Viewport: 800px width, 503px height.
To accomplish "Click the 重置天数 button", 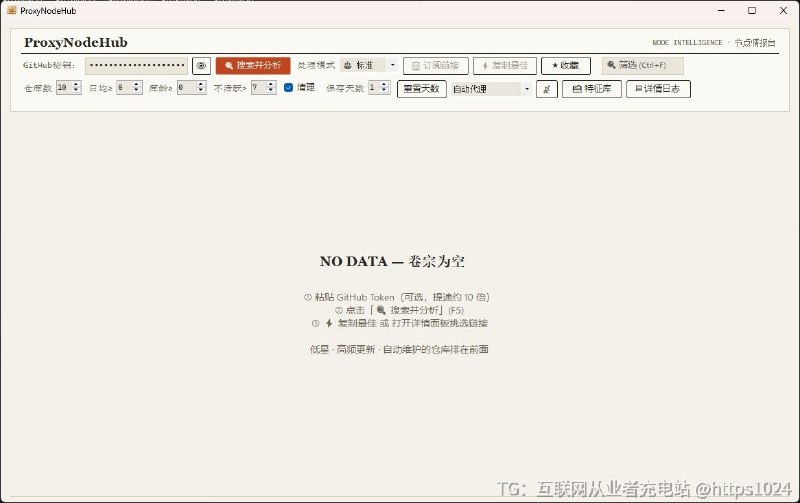I will 422,89.
